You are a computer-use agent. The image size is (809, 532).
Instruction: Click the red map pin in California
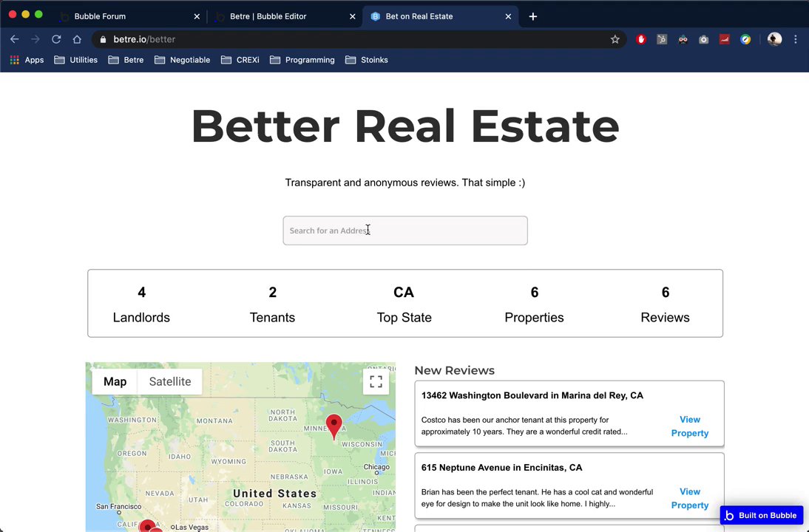click(148, 526)
